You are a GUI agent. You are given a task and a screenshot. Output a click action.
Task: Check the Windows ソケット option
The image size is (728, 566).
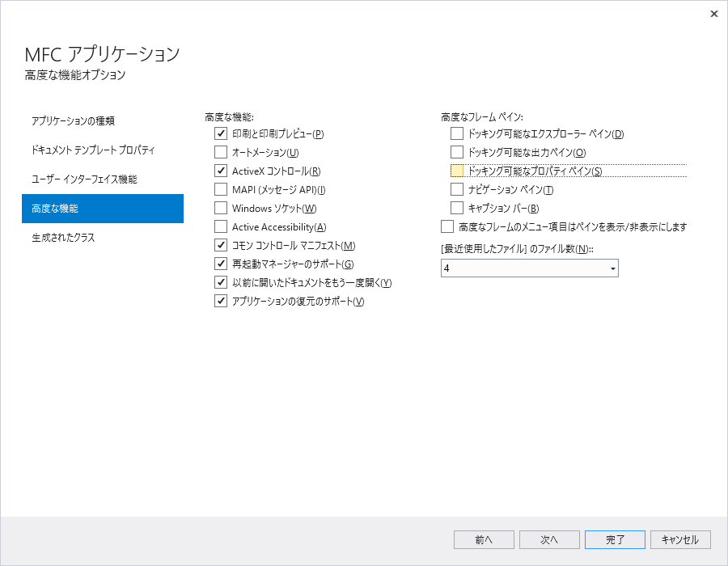click(x=221, y=208)
